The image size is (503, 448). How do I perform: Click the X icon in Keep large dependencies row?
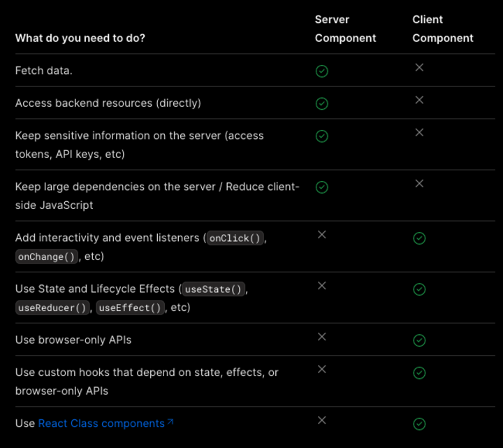pos(419,183)
